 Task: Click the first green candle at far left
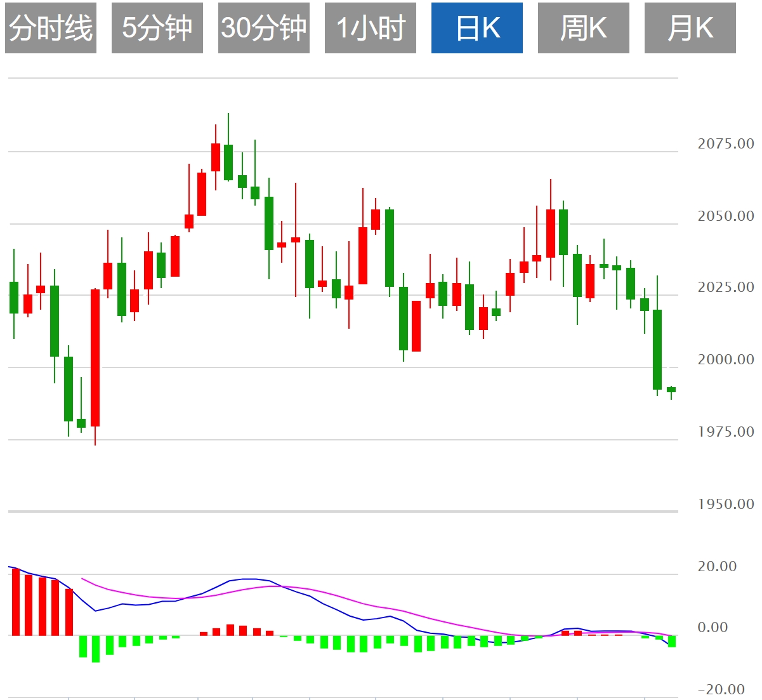click(14, 297)
